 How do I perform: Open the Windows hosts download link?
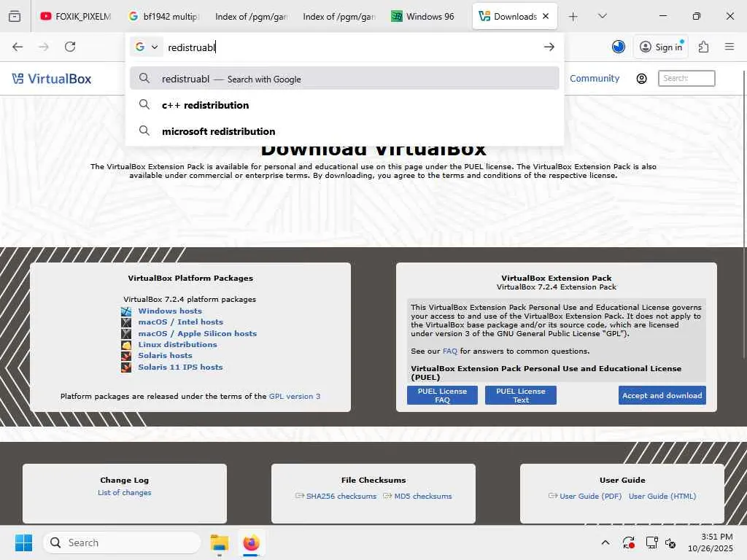[170, 311]
